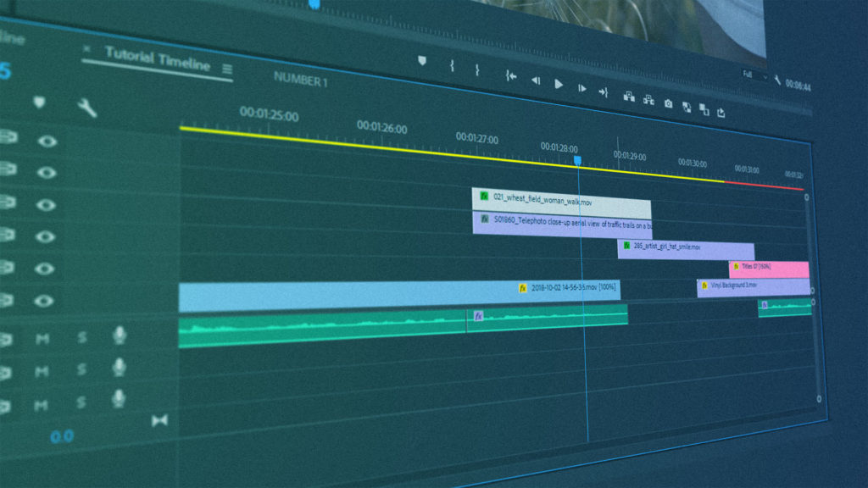Toggle the eye on the bottom video track
The height and width of the screenshot is (488, 868).
click(x=47, y=300)
